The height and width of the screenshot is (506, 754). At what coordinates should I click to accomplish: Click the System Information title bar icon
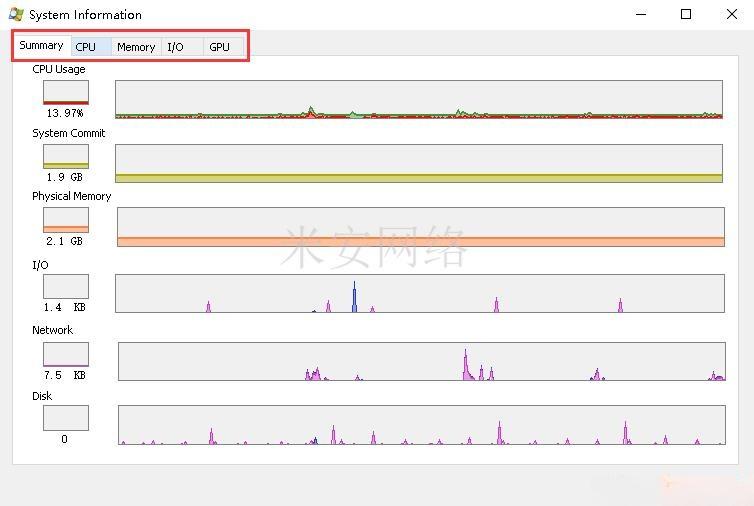[15, 15]
